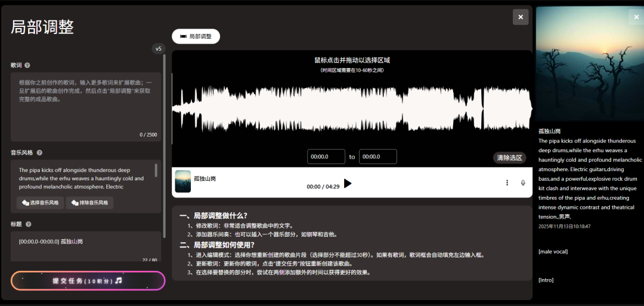The image size is (644, 306).
Task: Click the [Intro] tag text
Action: [546, 280]
